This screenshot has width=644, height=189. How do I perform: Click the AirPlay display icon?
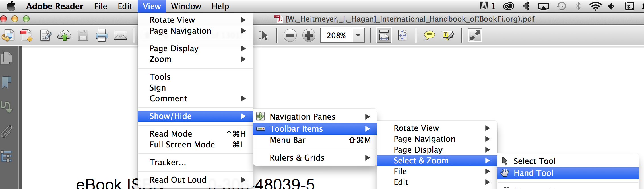[544, 6]
